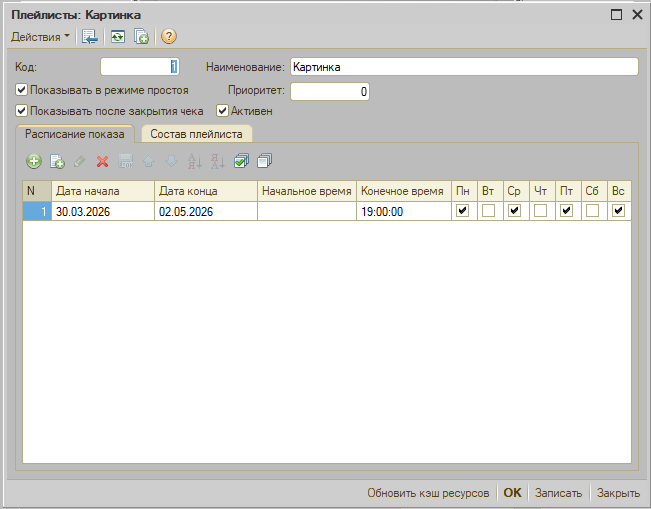Click the green Add row icon
This screenshot has width=651, height=509.
pos(34,161)
